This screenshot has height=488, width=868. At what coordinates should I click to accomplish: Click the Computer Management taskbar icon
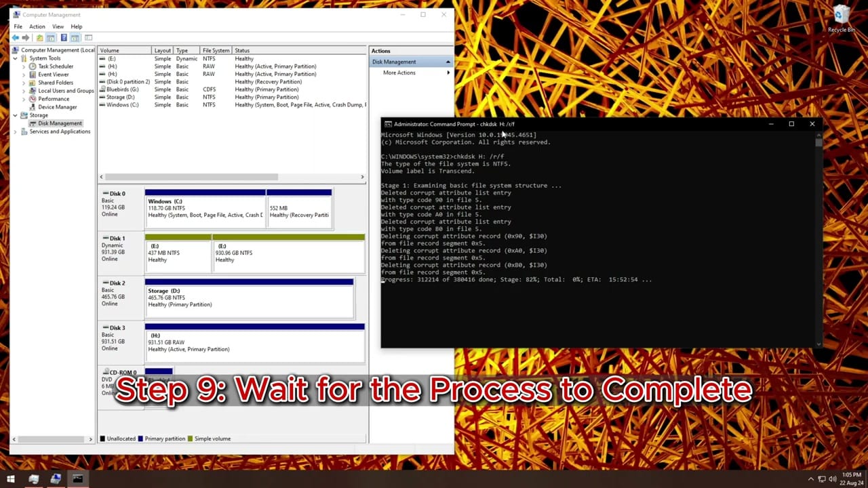coord(56,479)
